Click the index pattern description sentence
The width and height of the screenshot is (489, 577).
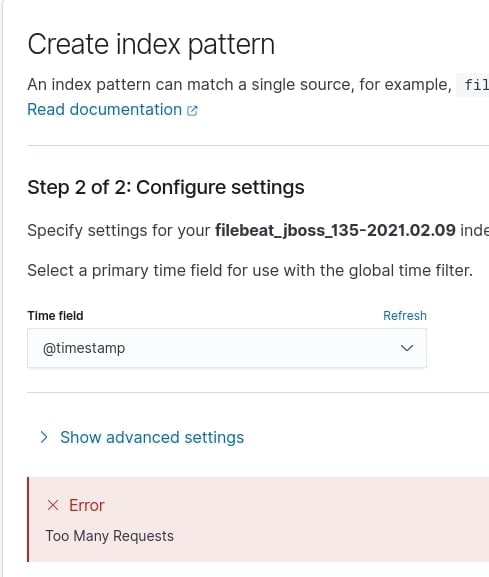click(x=239, y=85)
